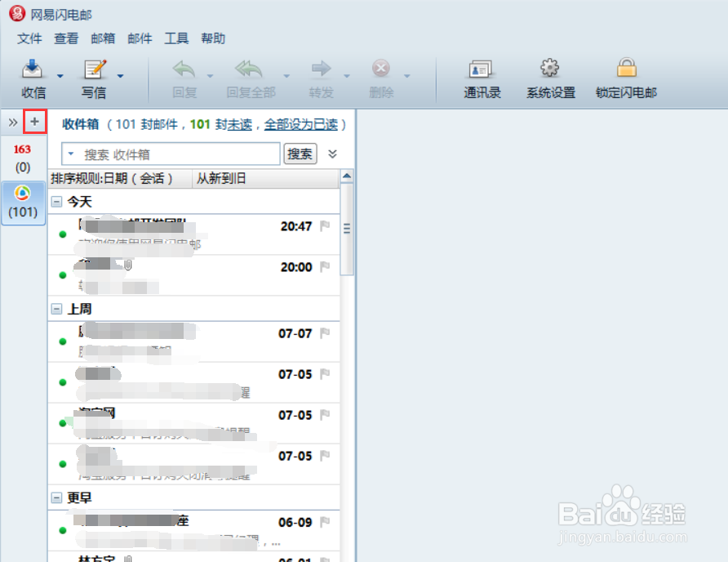Click the plus add-account button

pyautogui.click(x=35, y=122)
